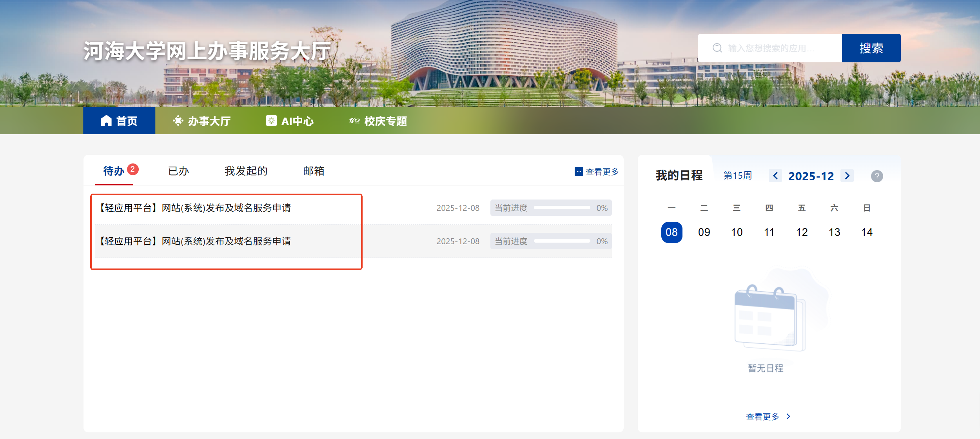
Task: Click the 办事大厅 gear icon
Action: (x=178, y=121)
